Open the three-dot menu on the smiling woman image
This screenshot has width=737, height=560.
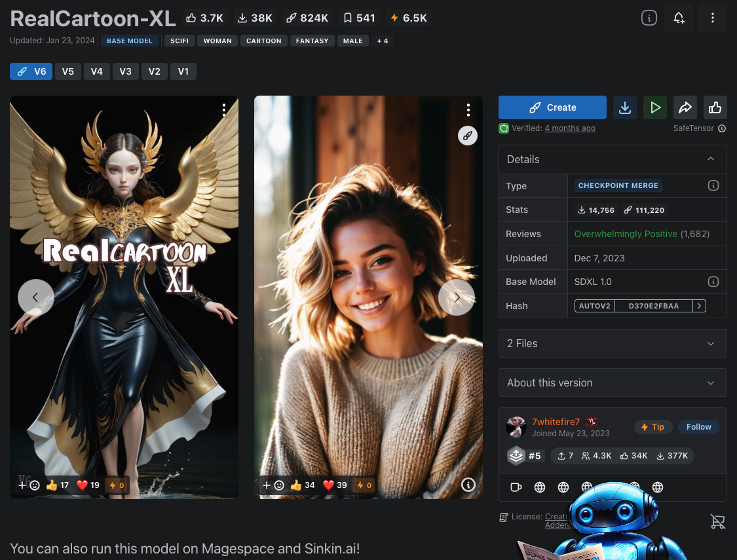(468, 110)
